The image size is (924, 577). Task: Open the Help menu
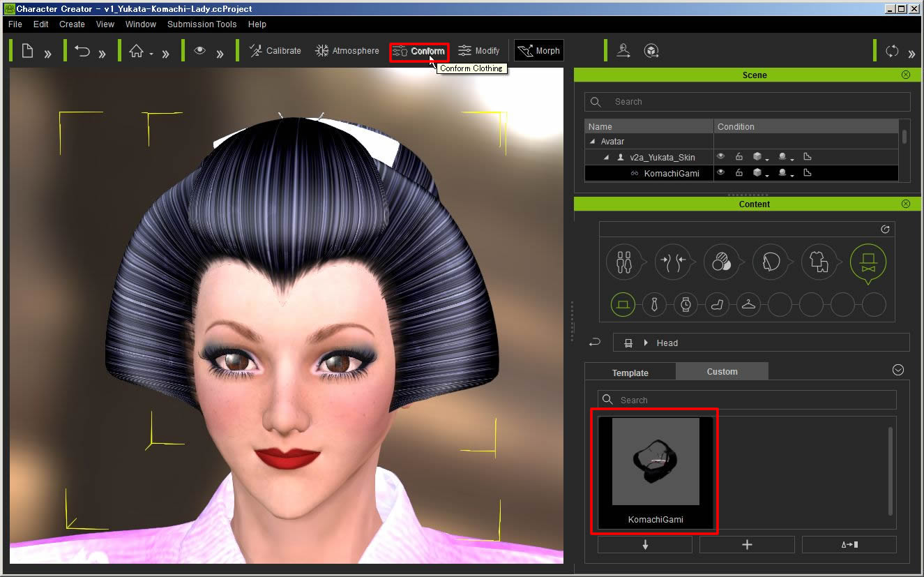[x=257, y=24]
